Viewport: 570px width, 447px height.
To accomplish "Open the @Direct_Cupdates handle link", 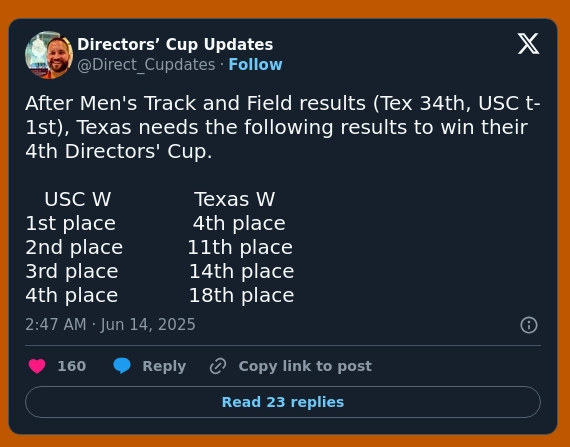I will pos(146,65).
